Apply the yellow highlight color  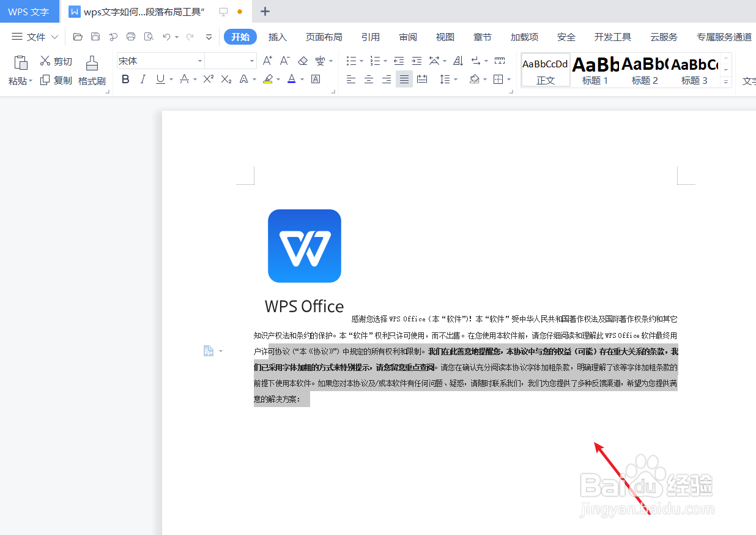[267, 79]
